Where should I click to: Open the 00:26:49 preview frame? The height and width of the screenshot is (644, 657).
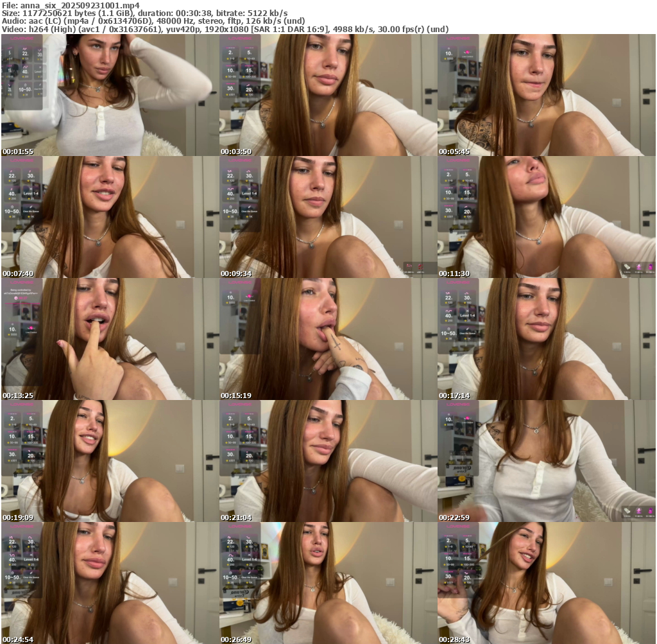point(328,583)
